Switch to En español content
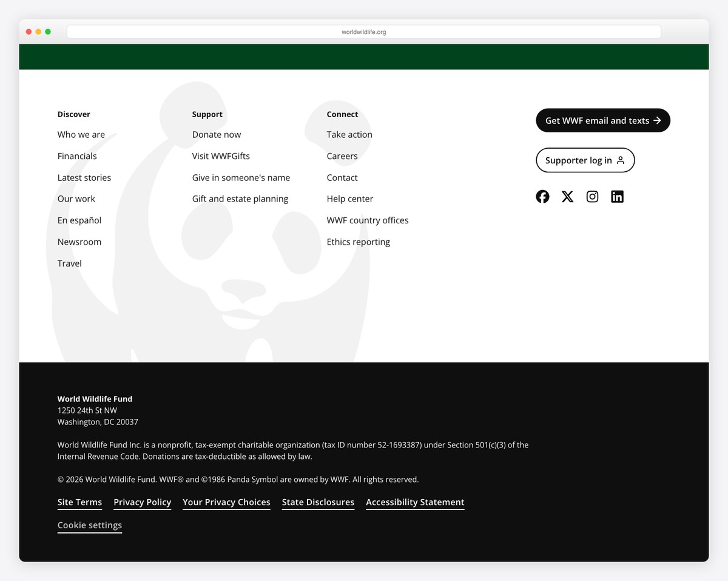Screen dimensions: 728x581 pyautogui.click(x=79, y=220)
